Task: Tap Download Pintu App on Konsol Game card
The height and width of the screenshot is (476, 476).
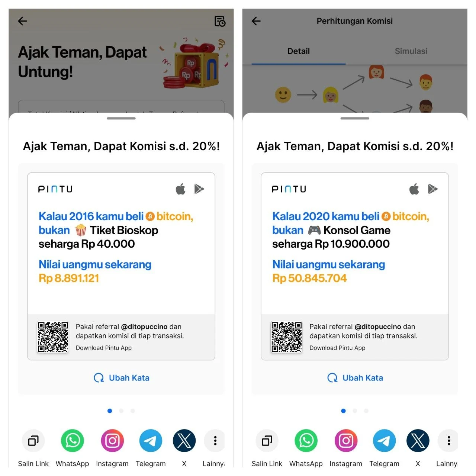Action: (337, 348)
